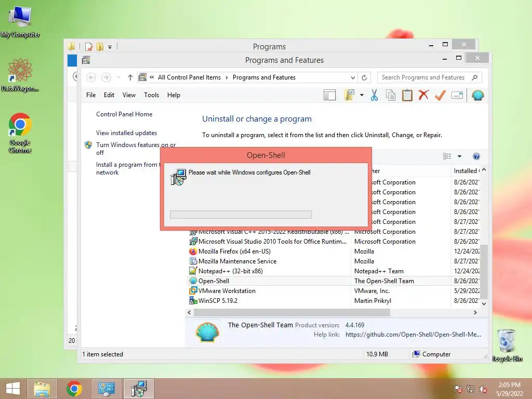
Task: Open the recent locations dropdown arrow
Action: [x=118, y=78]
